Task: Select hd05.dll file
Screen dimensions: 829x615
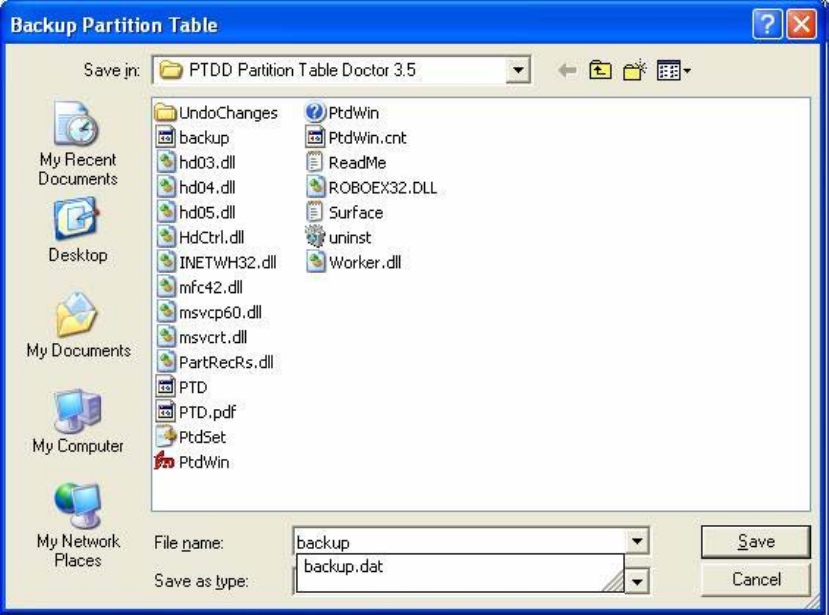Action: coord(196,212)
